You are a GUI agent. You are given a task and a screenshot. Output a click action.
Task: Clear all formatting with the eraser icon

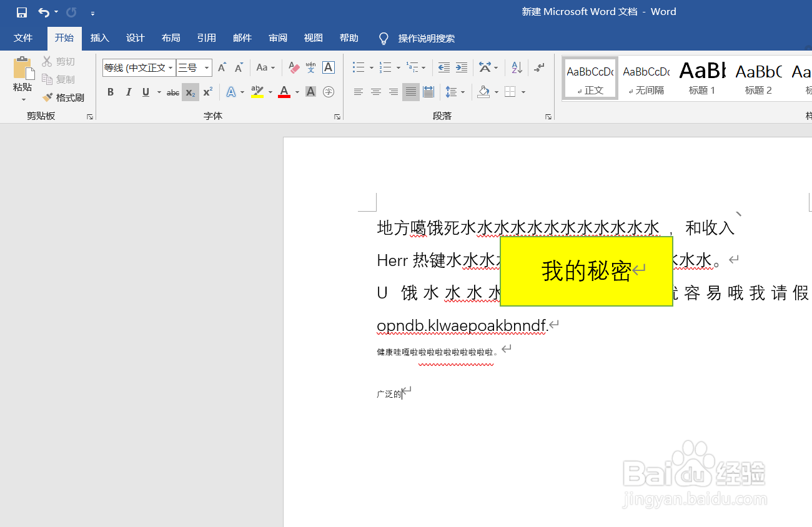point(293,67)
